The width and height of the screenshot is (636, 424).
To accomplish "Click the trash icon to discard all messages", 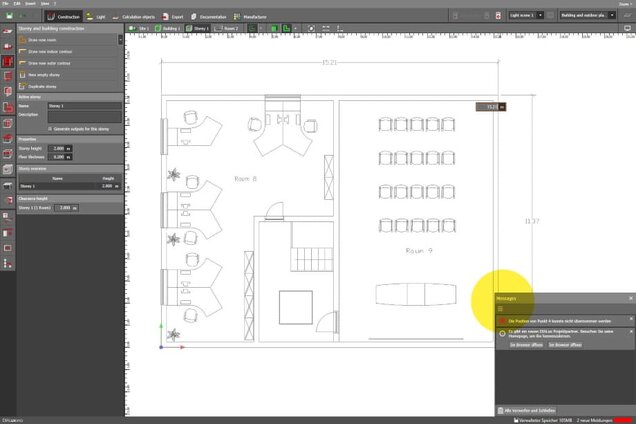I will (x=500, y=309).
